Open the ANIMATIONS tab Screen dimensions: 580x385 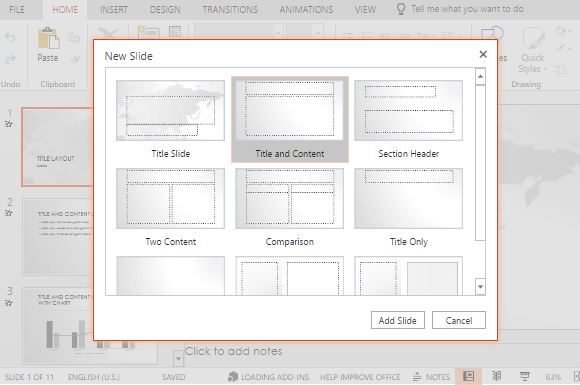(x=306, y=10)
